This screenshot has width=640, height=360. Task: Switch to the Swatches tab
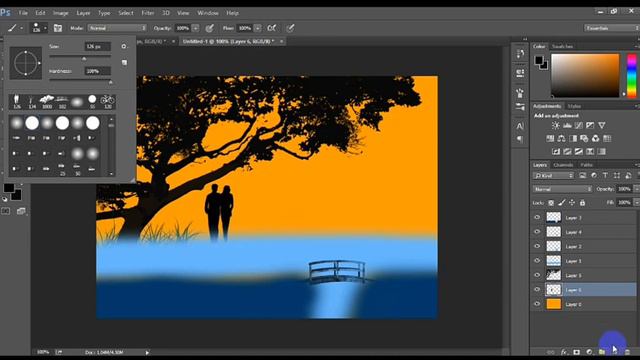coord(562,47)
